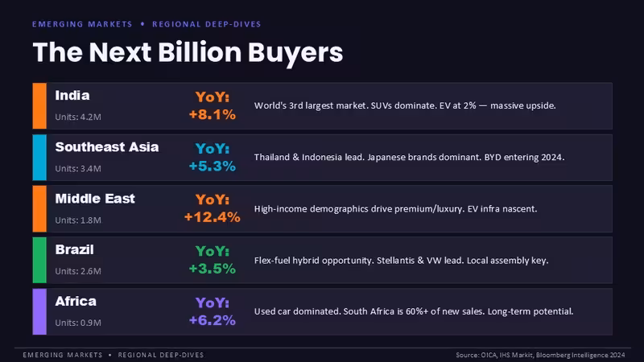Click the blue color bar beside Southeast Asia

pyautogui.click(x=39, y=158)
